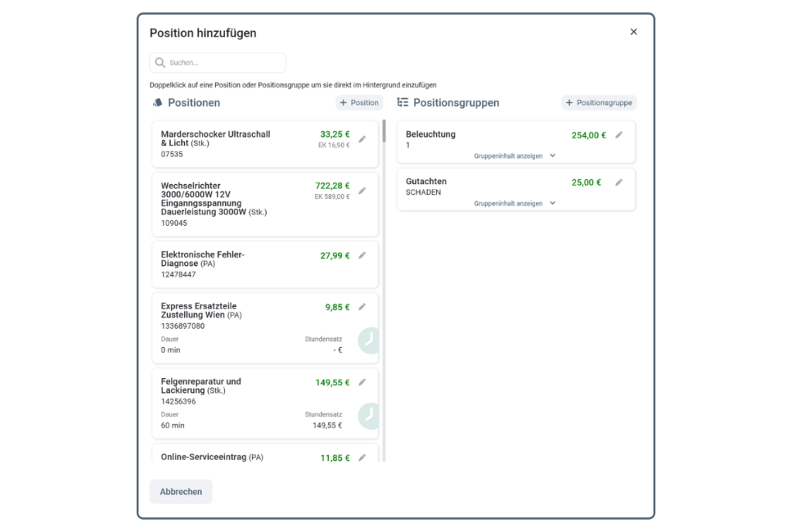
Task: Click the Positionen panel header icon
Action: [x=157, y=102]
